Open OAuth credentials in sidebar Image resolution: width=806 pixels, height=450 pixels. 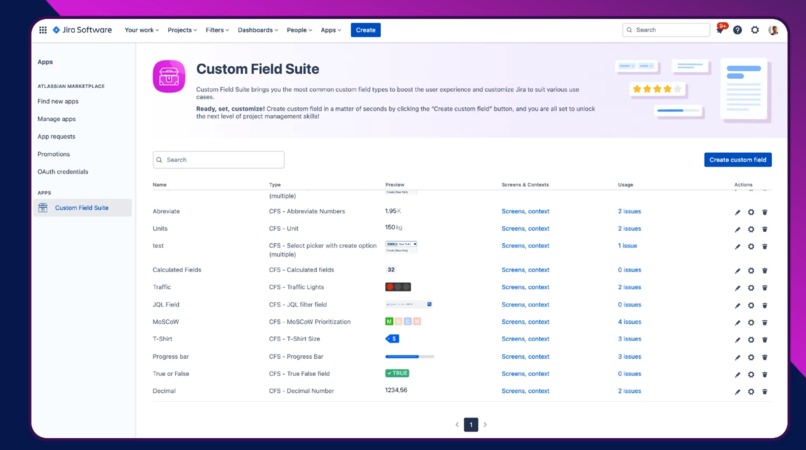[63, 171]
